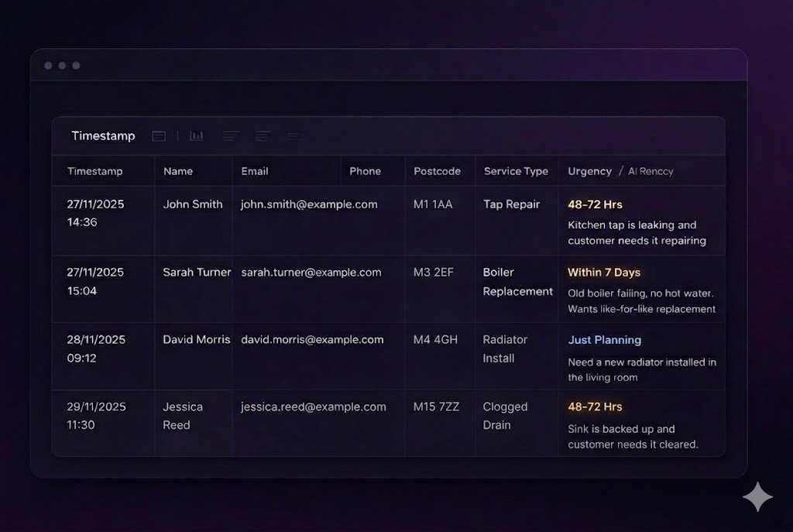
Task: Click 48-72 Hrs urgency in John Smith row
Action: tap(595, 204)
